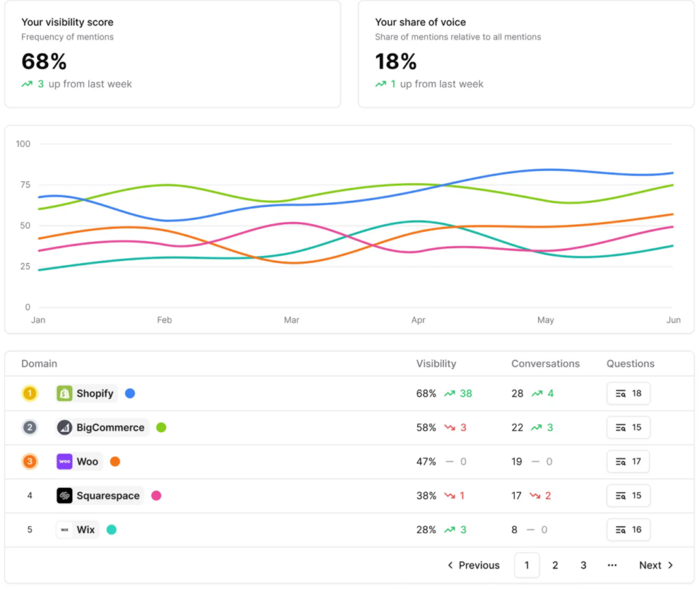This screenshot has width=700, height=589.
Task: Go to page 3 of results
Action: [583, 565]
